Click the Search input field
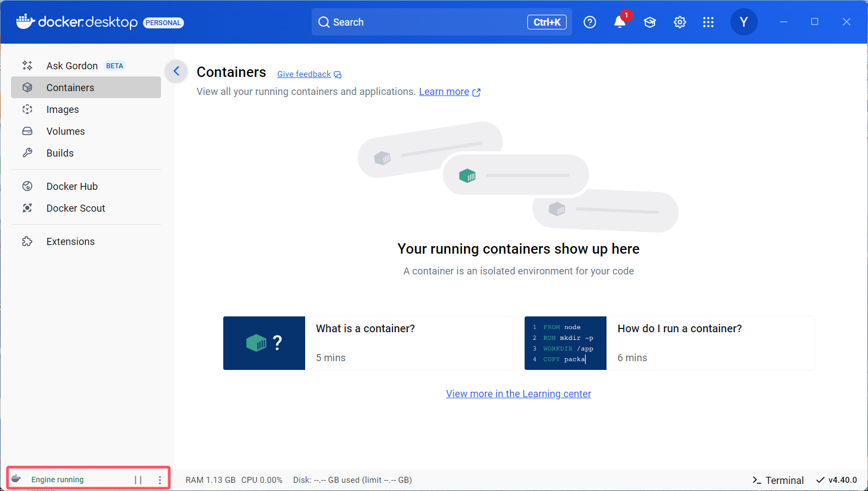The height and width of the screenshot is (491, 868). 442,22
